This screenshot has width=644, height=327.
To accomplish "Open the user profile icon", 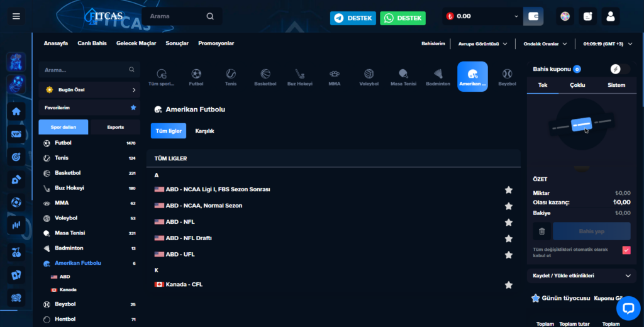I will pos(610,16).
